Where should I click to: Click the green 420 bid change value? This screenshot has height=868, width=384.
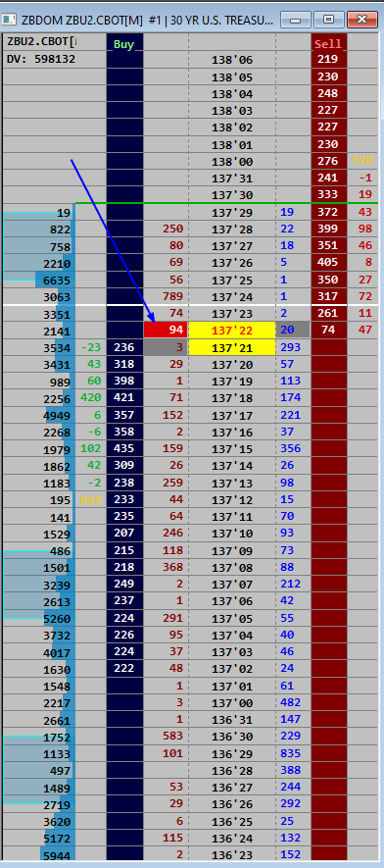tap(92, 398)
